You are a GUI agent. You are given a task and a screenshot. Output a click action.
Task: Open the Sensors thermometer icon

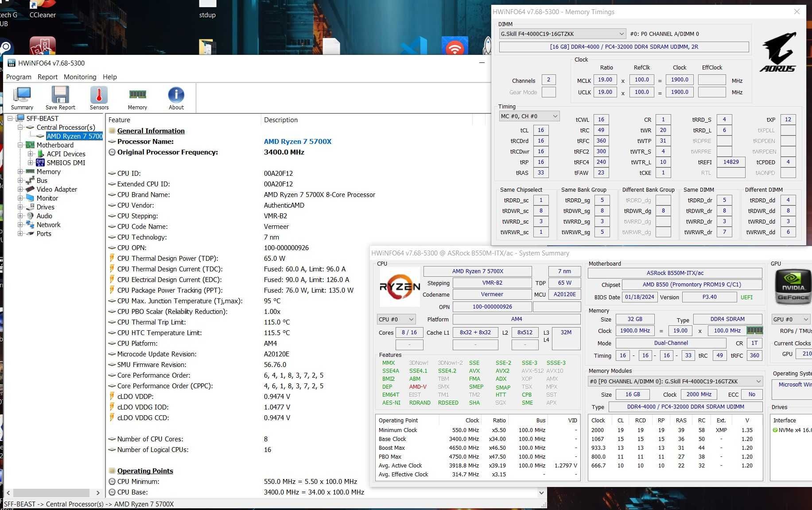pos(99,98)
